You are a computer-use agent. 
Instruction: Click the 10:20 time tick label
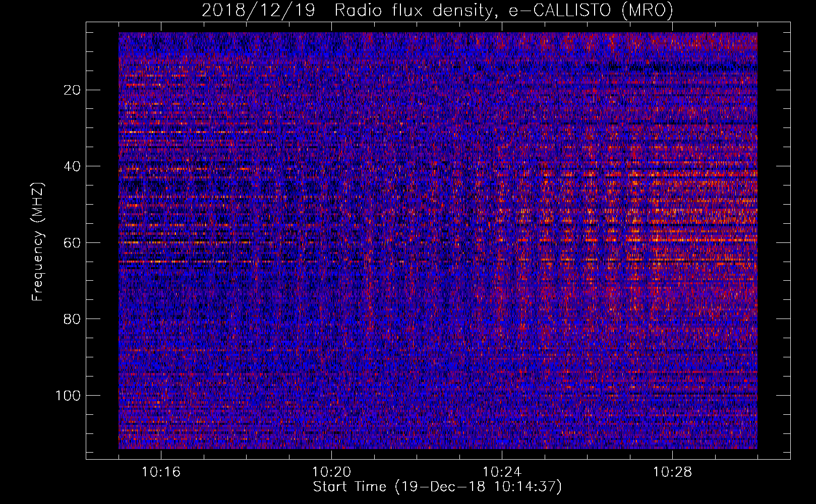click(332, 472)
